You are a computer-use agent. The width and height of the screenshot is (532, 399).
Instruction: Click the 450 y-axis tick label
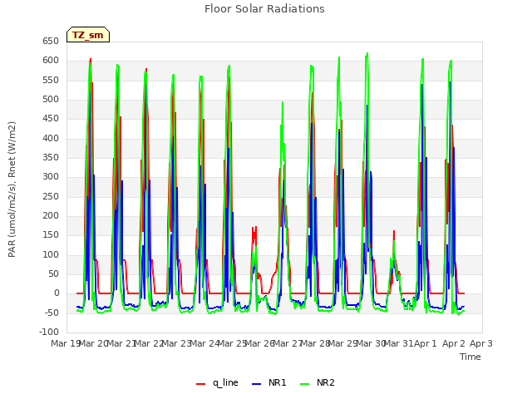pos(51,119)
